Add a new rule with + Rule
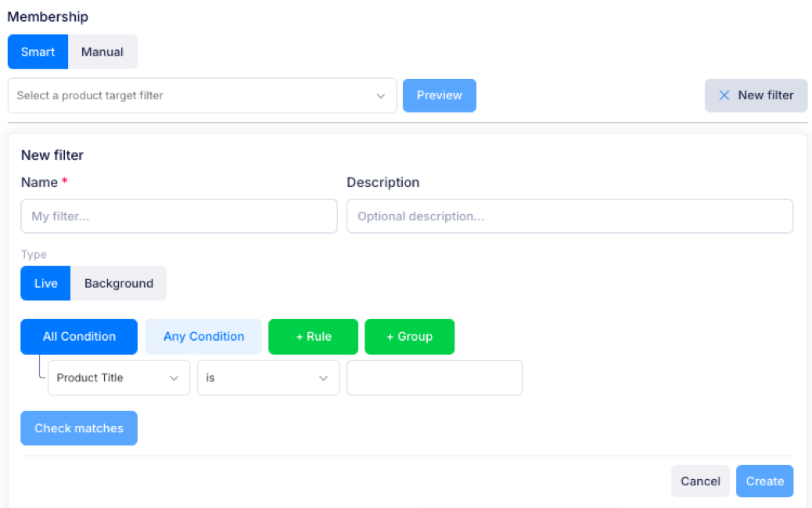Screen dimensions: 812x508 point(314,337)
